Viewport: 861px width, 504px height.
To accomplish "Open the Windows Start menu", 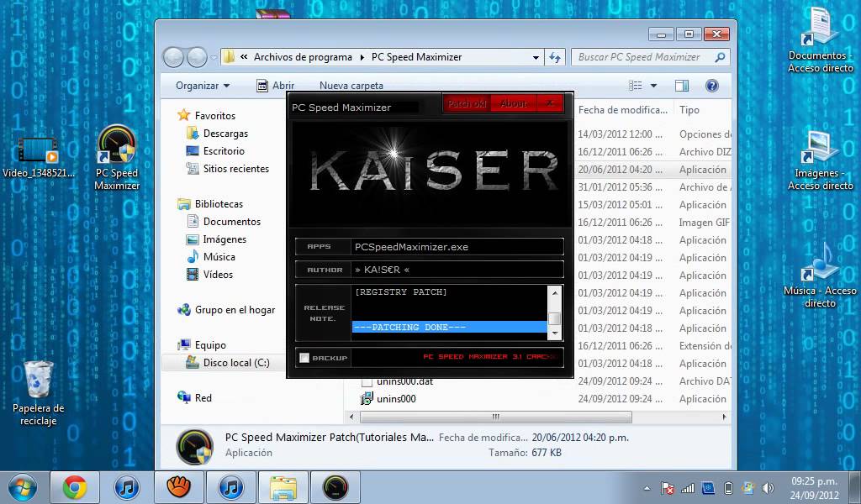I will 23,487.
